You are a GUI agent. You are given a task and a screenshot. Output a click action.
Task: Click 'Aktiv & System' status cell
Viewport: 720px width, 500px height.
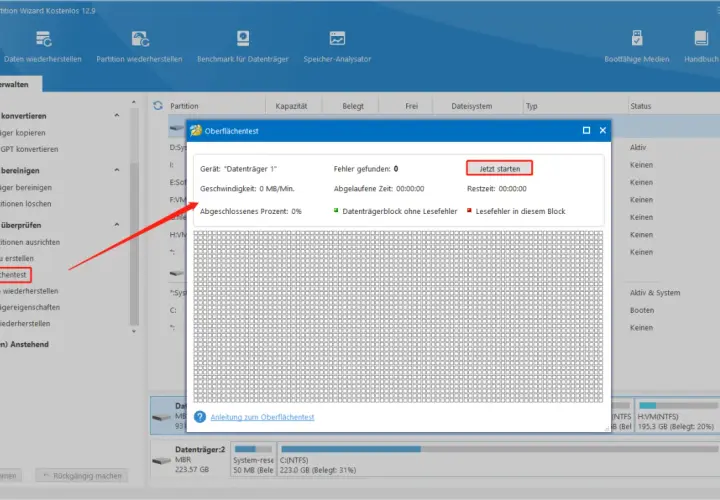[x=655, y=292]
